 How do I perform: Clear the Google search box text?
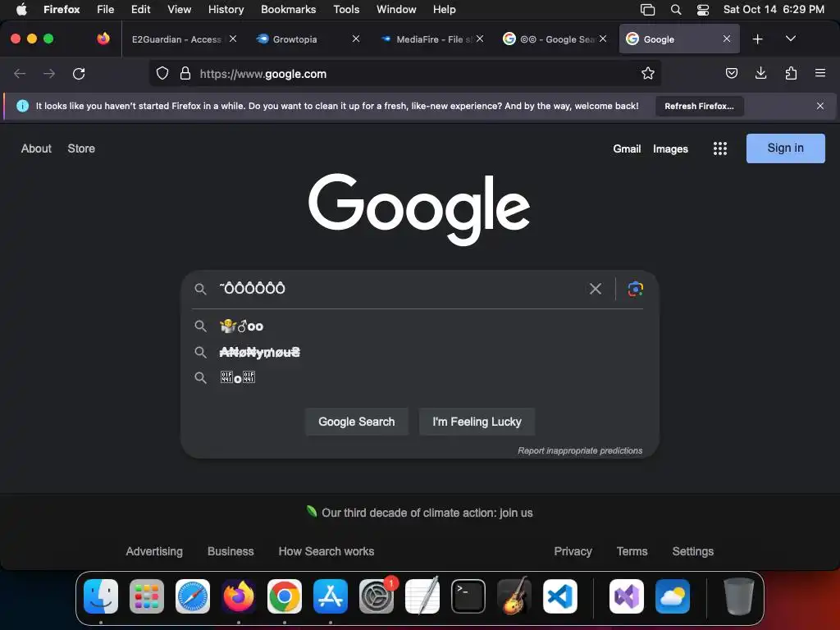pyautogui.click(x=596, y=289)
